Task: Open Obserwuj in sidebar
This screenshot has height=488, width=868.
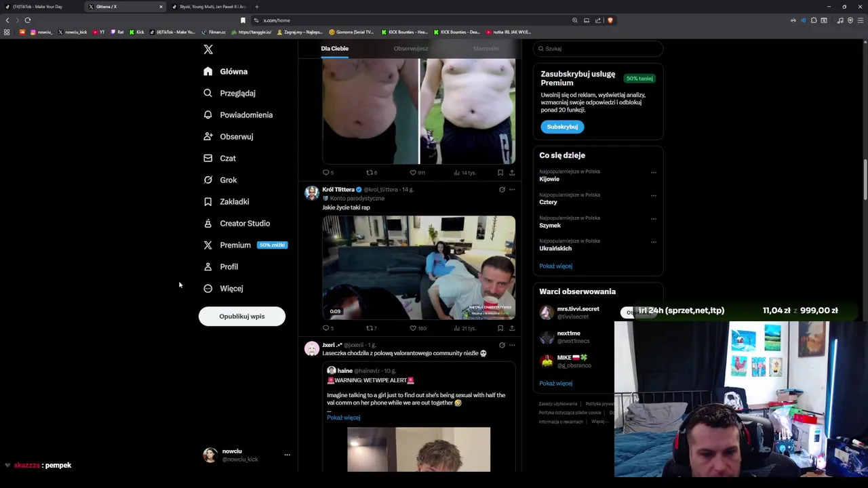Action: point(228,136)
